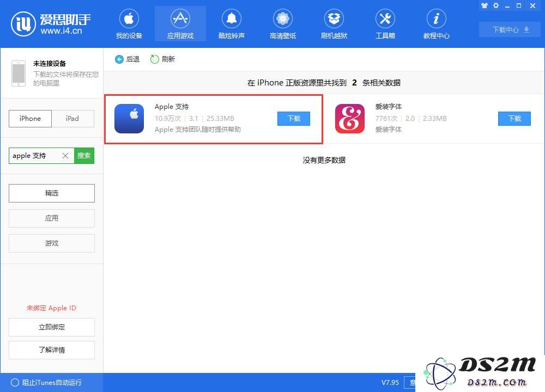
Task: Click the green 搜索 search button
Action: [x=84, y=156]
